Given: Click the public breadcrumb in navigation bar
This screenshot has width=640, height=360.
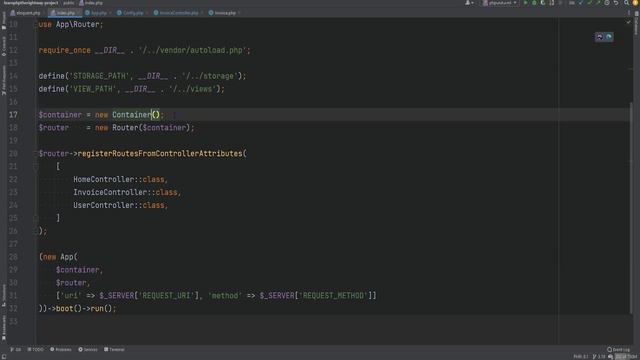Looking at the screenshot, I should pyautogui.click(x=69, y=3).
